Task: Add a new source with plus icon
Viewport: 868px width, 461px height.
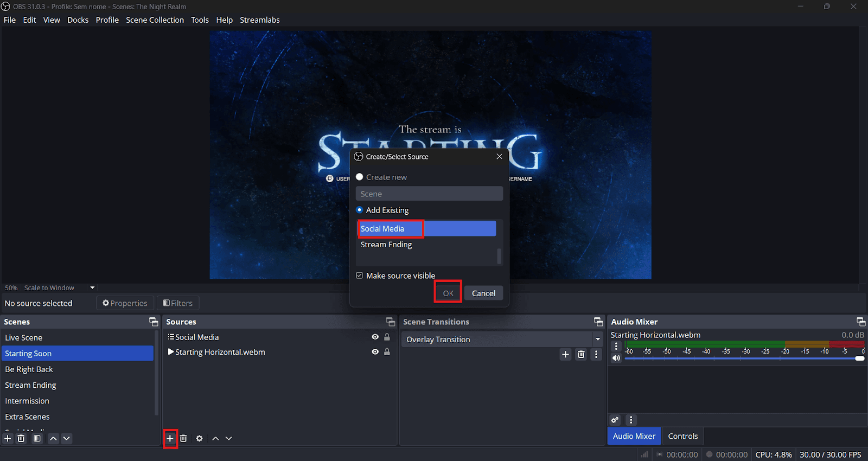Action: pos(170,438)
